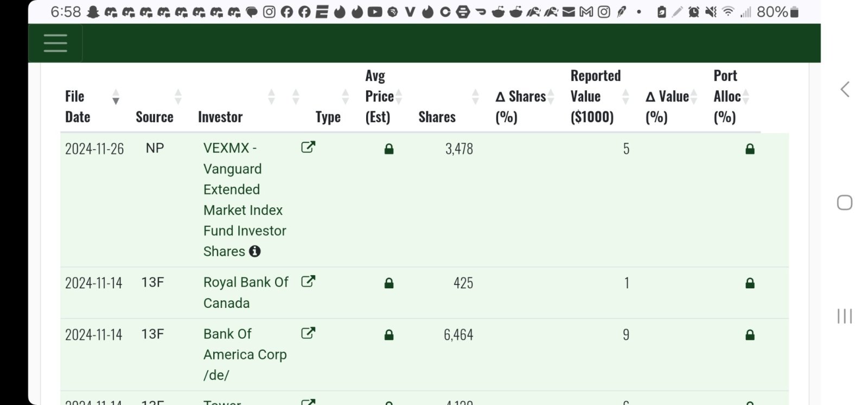The height and width of the screenshot is (405, 868).
Task: Select the NP source cell
Action: (x=155, y=148)
